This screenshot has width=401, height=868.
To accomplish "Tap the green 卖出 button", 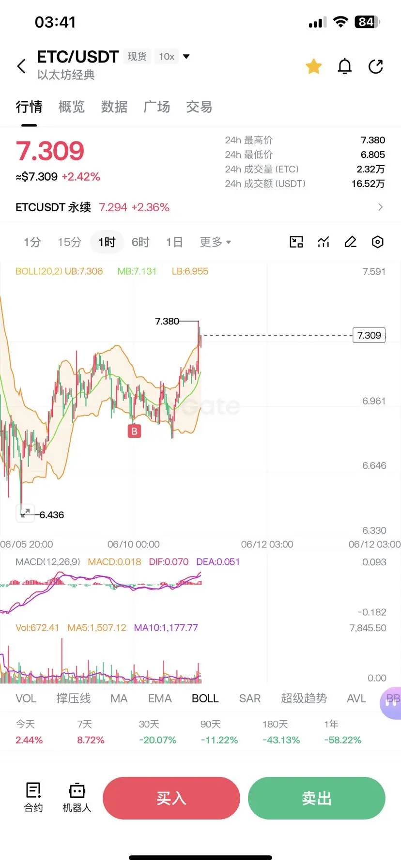I will pyautogui.click(x=317, y=798).
